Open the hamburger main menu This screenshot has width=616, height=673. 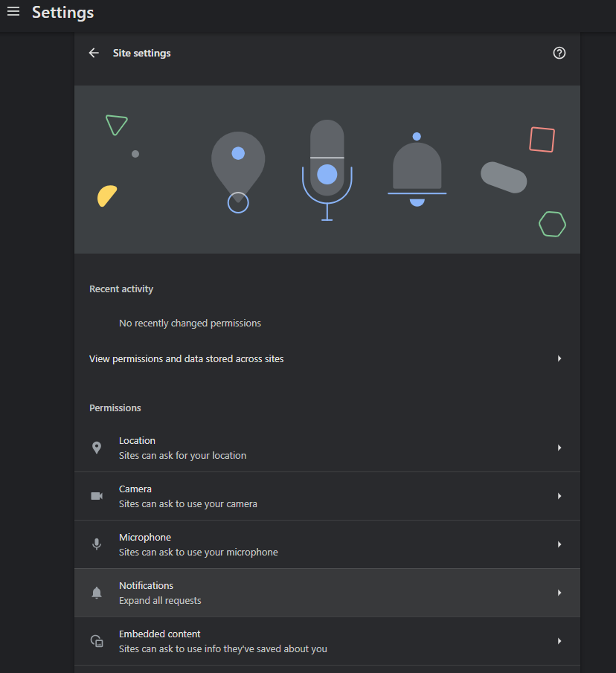tap(13, 12)
